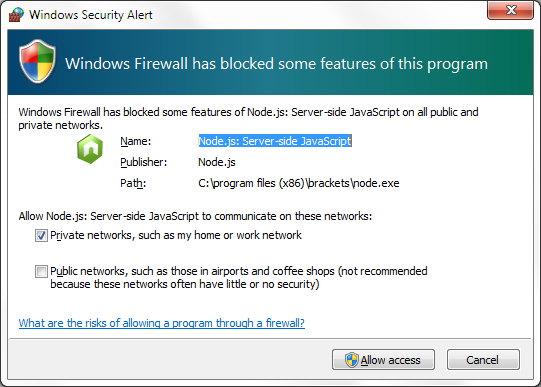Click the Publisher value Node.js

click(x=217, y=162)
